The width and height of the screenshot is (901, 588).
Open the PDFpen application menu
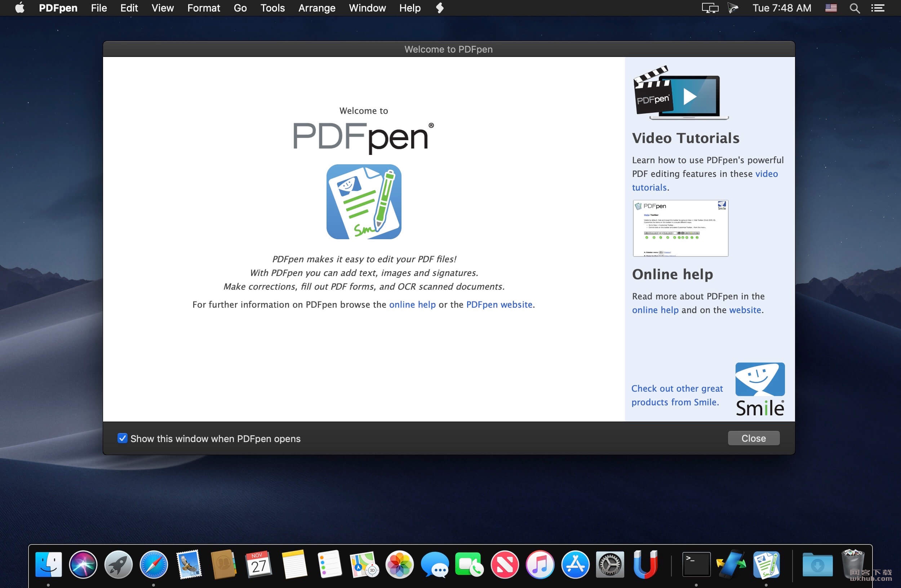(x=58, y=8)
